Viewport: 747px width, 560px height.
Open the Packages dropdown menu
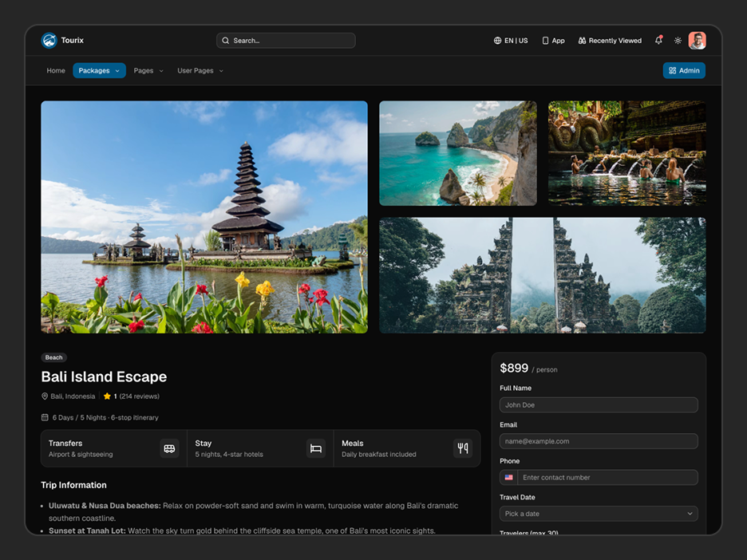tap(99, 70)
